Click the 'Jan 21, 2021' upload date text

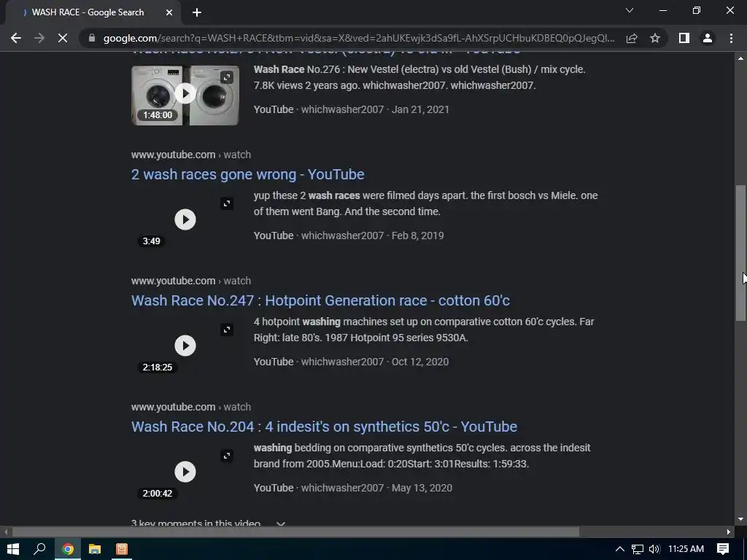(x=420, y=109)
